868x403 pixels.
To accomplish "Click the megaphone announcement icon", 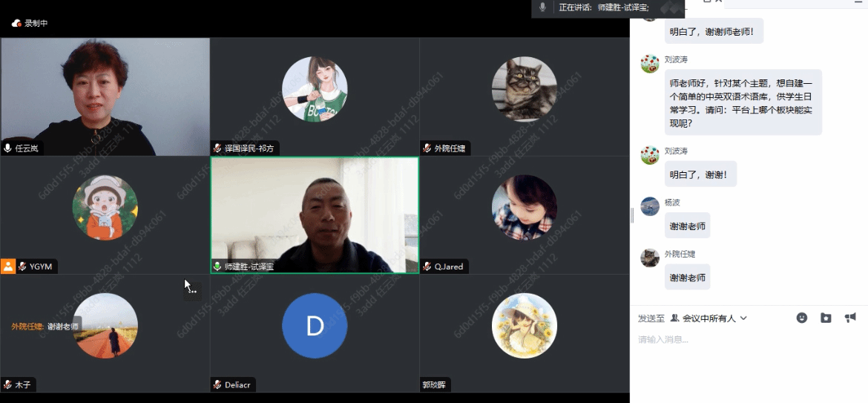I will point(850,318).
